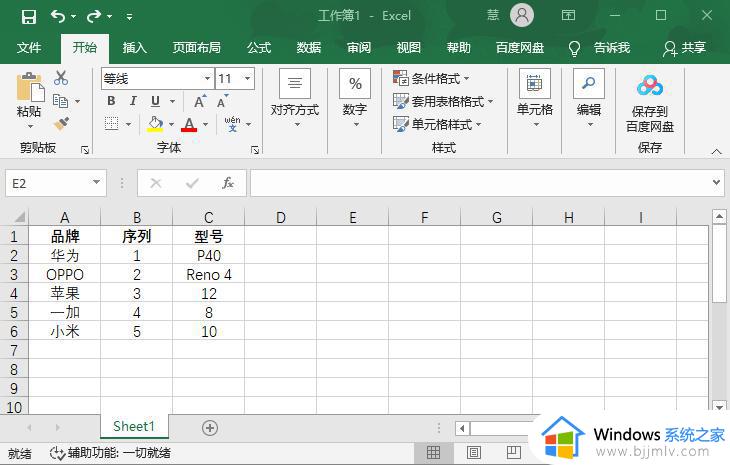
Task: Open the 剪贴板 dialog launcher
Action: point(85,150)
